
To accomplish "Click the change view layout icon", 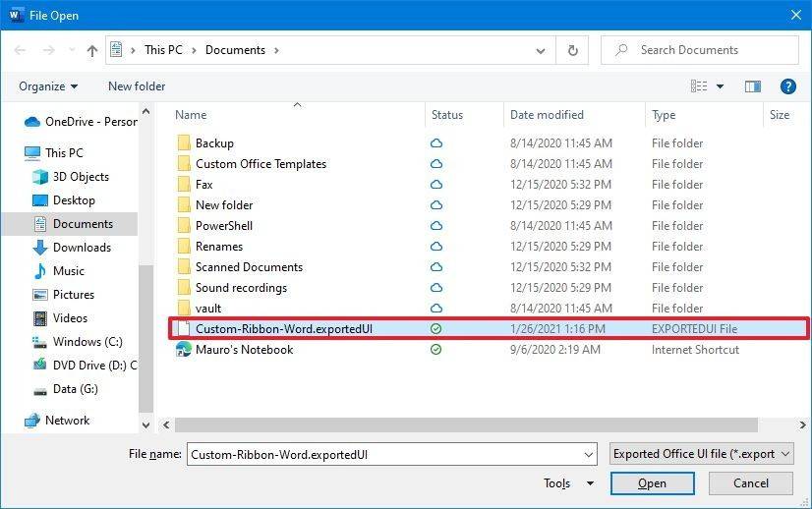I will [x=699, y=86].
